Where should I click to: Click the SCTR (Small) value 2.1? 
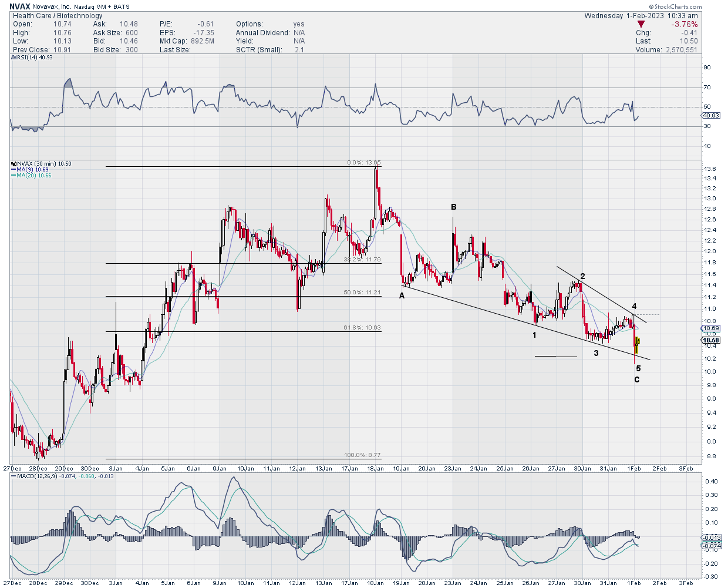tap(299, 50)
